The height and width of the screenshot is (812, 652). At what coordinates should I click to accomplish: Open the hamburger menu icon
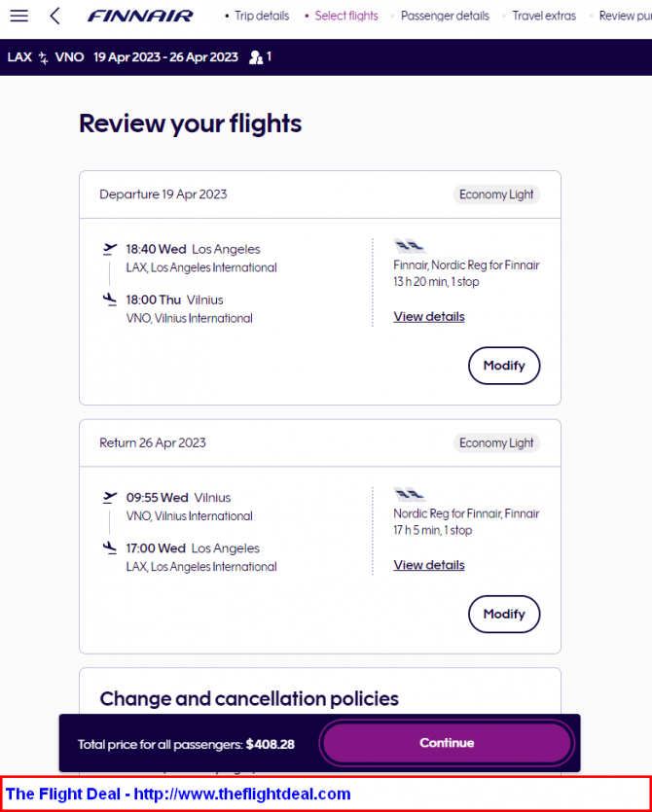(x=19, y=16)
